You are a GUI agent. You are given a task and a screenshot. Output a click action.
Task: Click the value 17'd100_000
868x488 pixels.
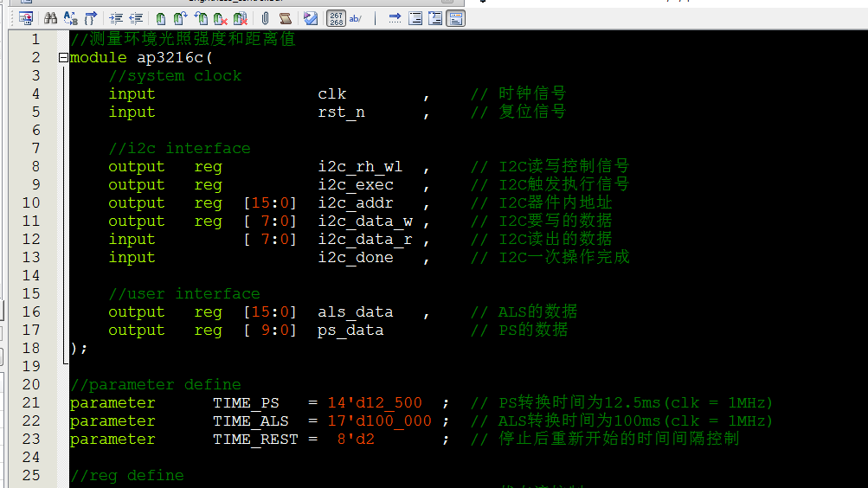[379, 421]
